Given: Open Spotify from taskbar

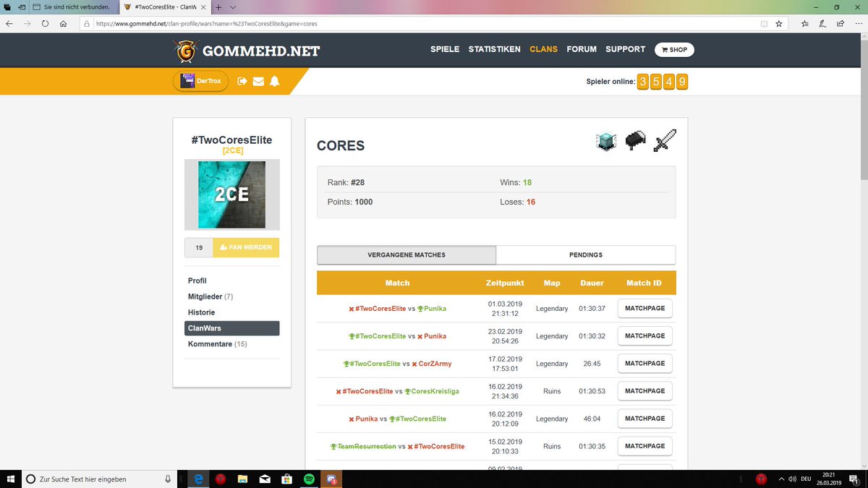Looking at the screenshot, I should [309, 479].
